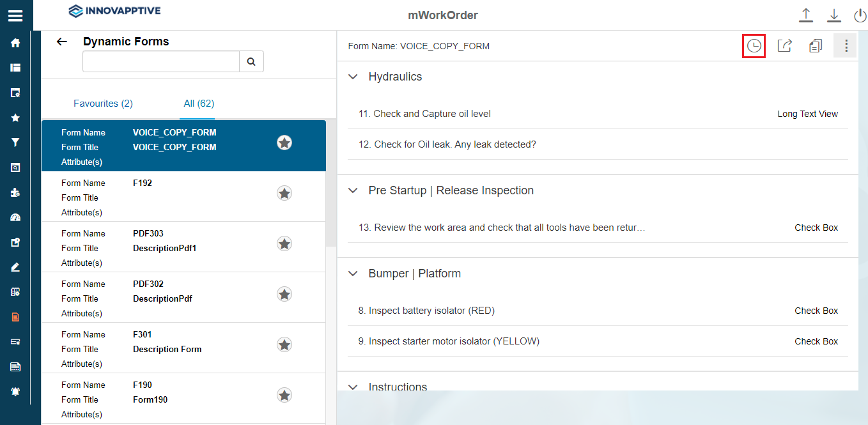868x425 pixels.
Task: Click the share form icon
Action: (784, 46)
